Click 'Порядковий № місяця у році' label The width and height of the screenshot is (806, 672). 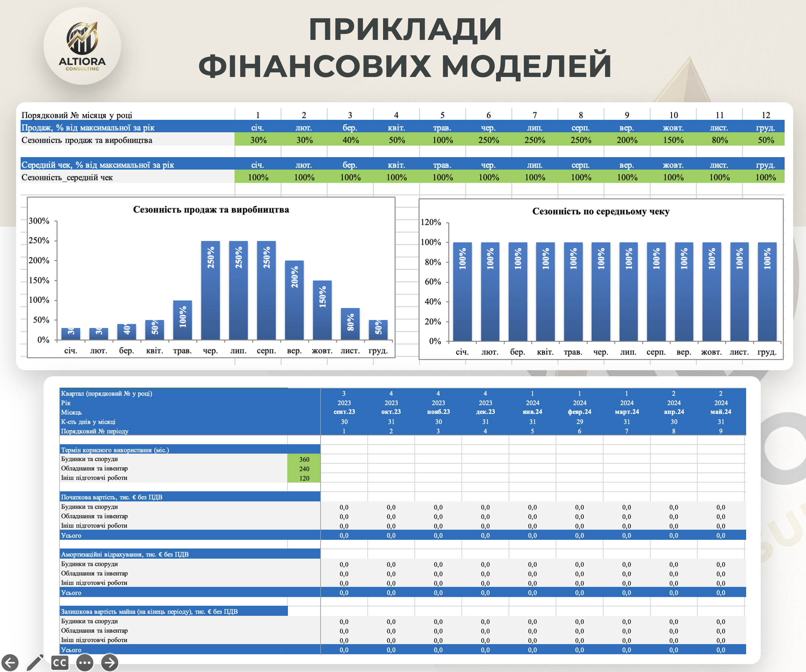[77, 115]
